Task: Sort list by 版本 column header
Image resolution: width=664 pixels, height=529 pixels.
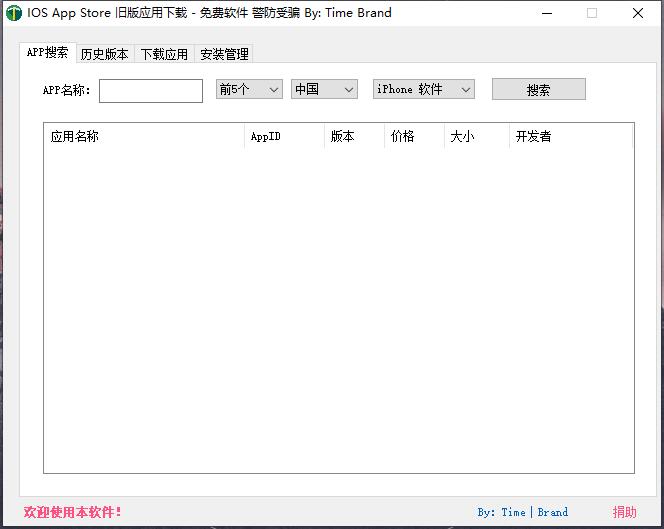Action: [354, 136]
